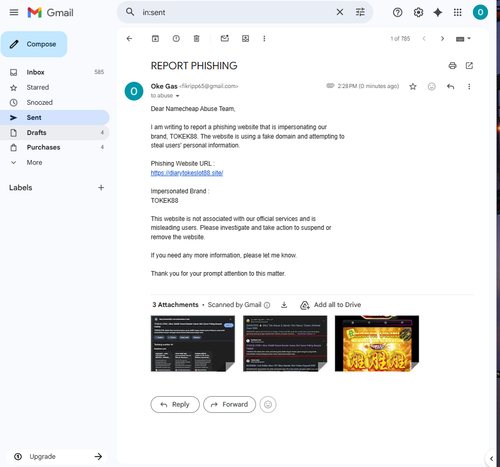Click in the search mail field

pyautogui.click(x=235, y=12)
